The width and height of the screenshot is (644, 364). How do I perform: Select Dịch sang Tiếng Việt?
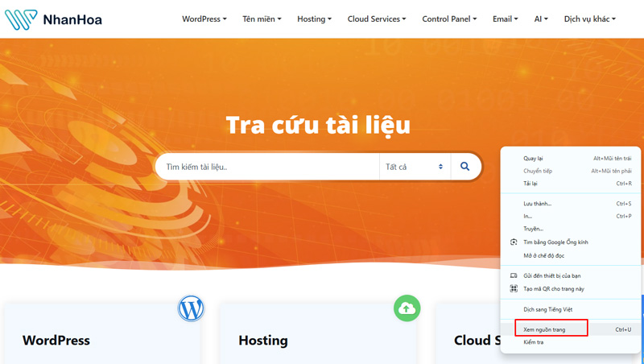[571, 309]
